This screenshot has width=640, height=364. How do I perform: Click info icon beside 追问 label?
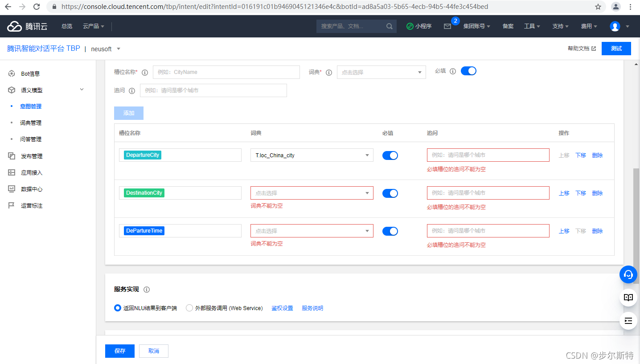[132, 91]
